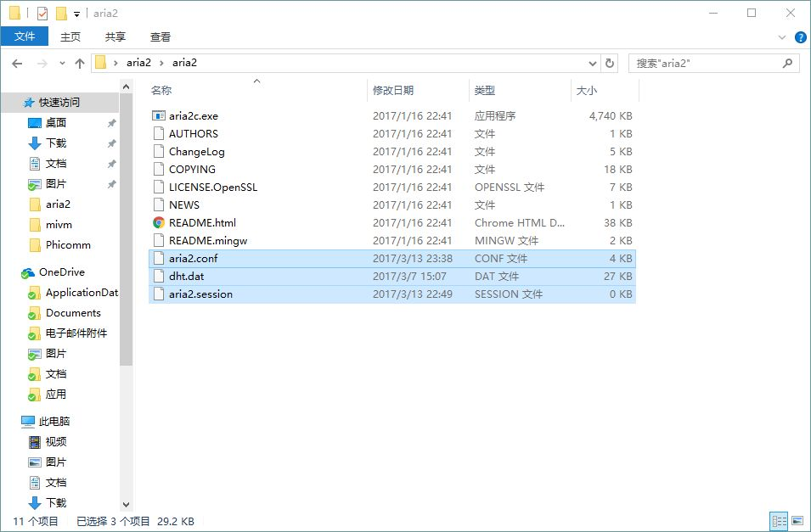Viewport: 811px width, 532px height.
Task: Open the 文件 menu tab
Action: point(25,36)
